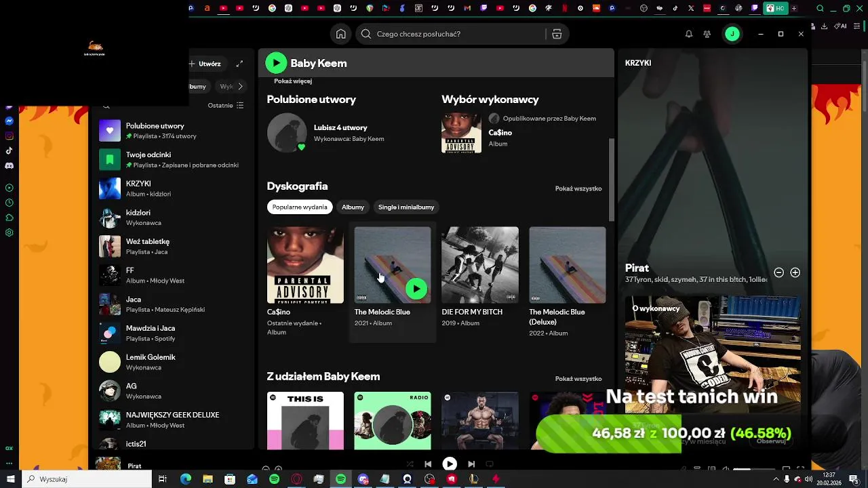This screenshot has height=488, width=868.
Task: Add 'Pirat' to playlist plus icon
Action: (x=795, y=272)
